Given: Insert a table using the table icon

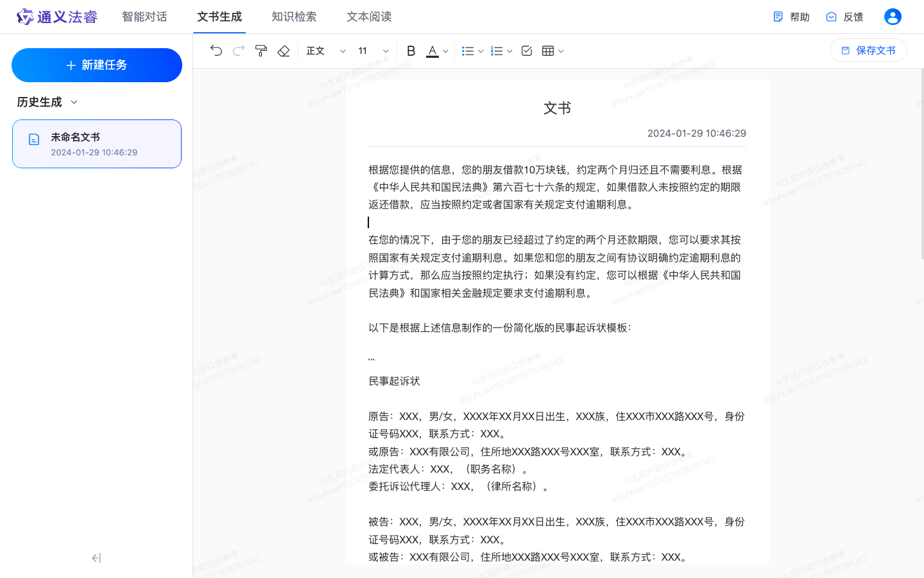Looking at the screenshot, I should (x=549, y=50).
